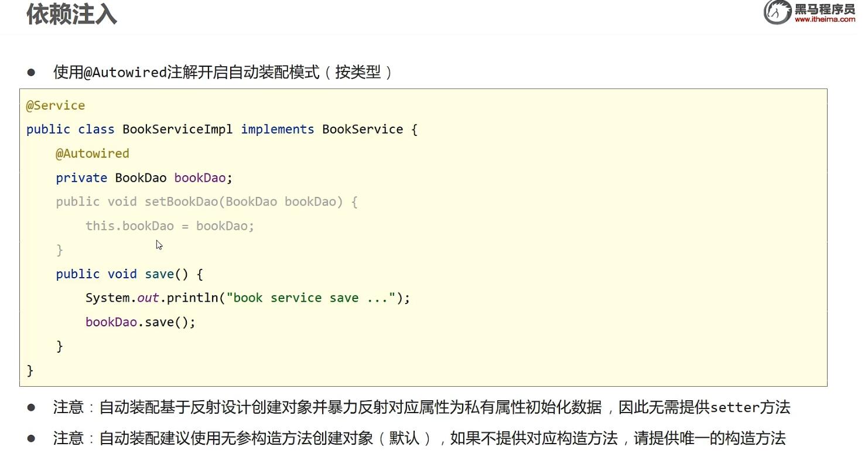Click the first bullet point dot

(31, 73)
